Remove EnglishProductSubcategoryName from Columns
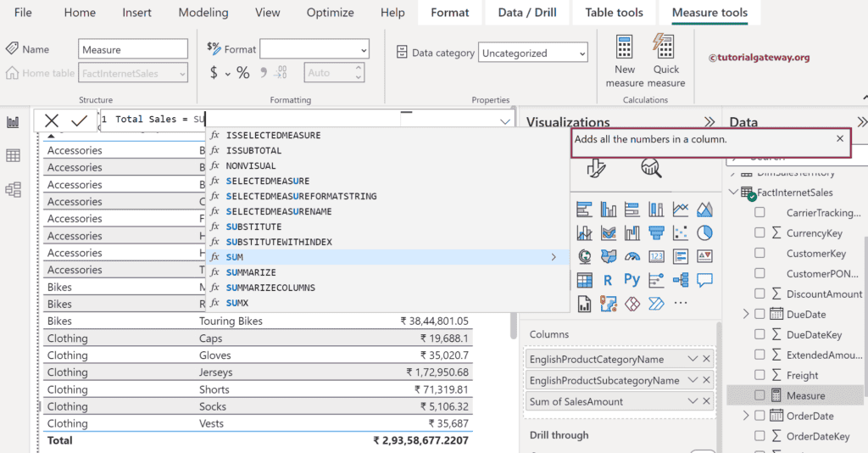The height and width of the screenshot is (453, 868). (706, 380)
